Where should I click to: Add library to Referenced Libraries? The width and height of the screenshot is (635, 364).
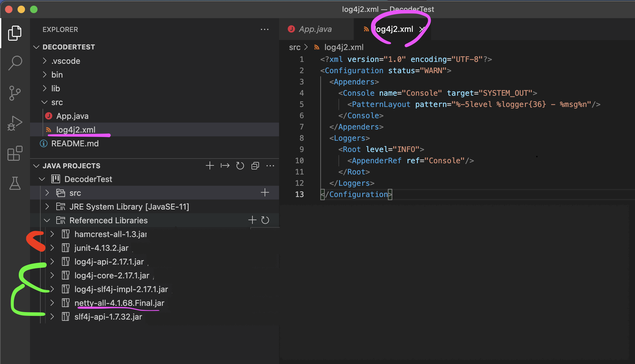(252, 220)
